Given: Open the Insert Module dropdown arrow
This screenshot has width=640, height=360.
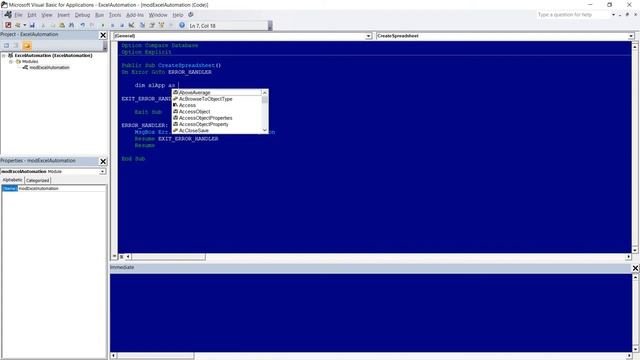Looking at the screenshot, I should tap(25, 25).
